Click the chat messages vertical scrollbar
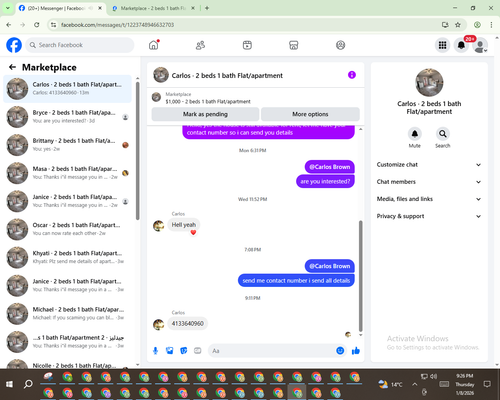Viewport: 500px width, 400px height. 360,275
